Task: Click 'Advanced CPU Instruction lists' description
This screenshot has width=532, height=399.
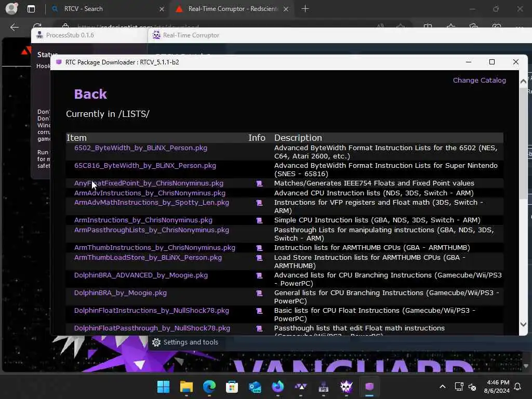Action: point(374,193)
